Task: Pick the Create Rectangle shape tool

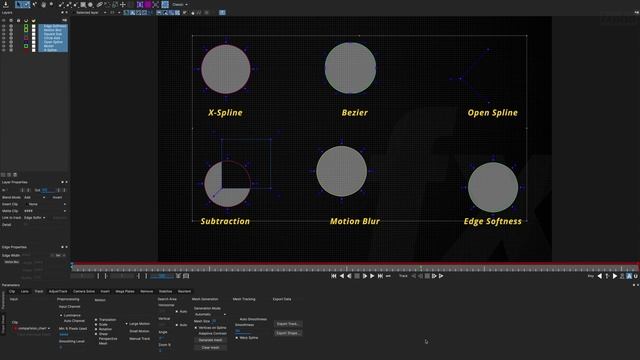Action: coord(83,4)
